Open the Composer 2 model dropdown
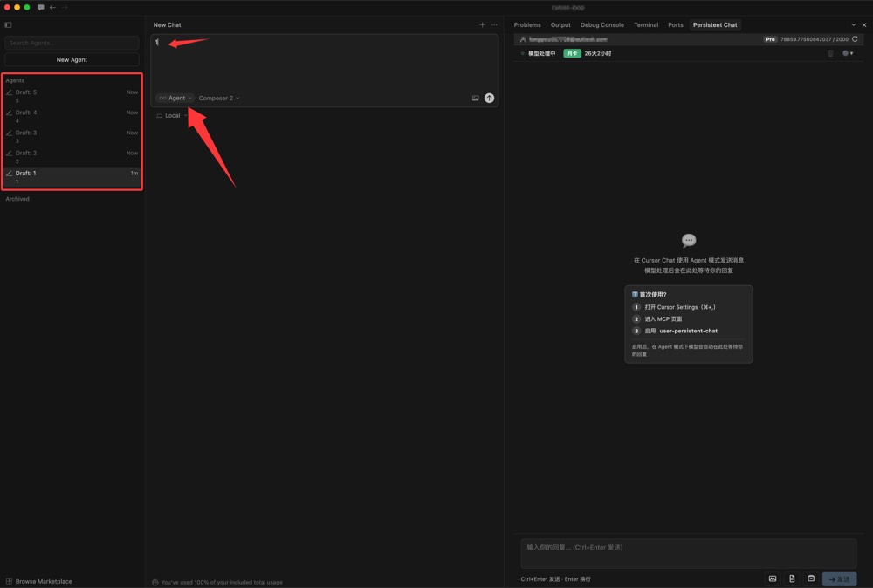 pos(218,99)
